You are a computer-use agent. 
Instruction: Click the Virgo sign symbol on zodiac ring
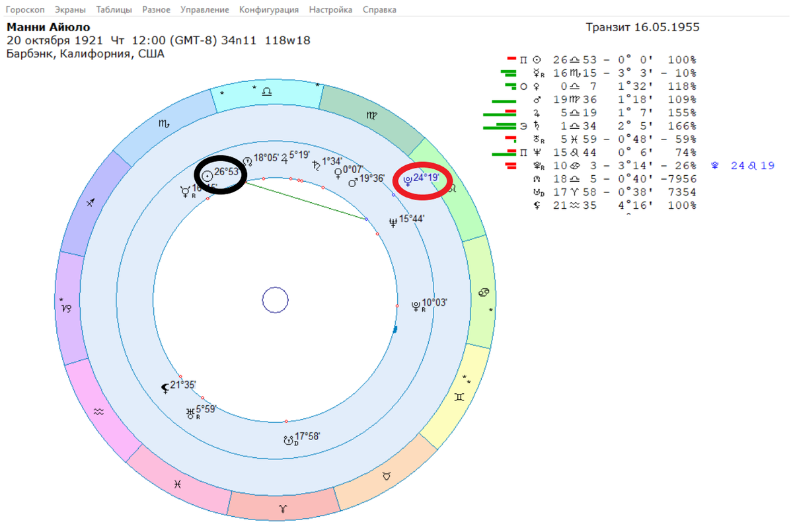(373, 114)
